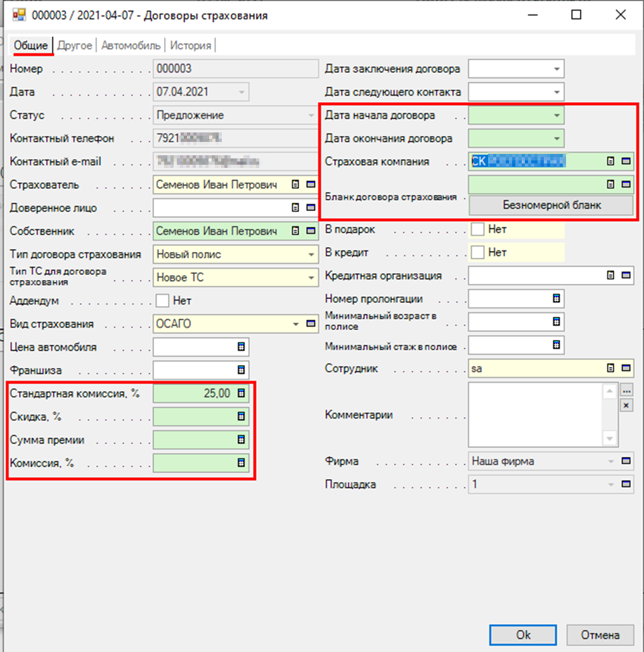This screenshot has height=652, width=644.
Task: Open calculator icon in Цена автомобиля field
Action: point(241,347)
